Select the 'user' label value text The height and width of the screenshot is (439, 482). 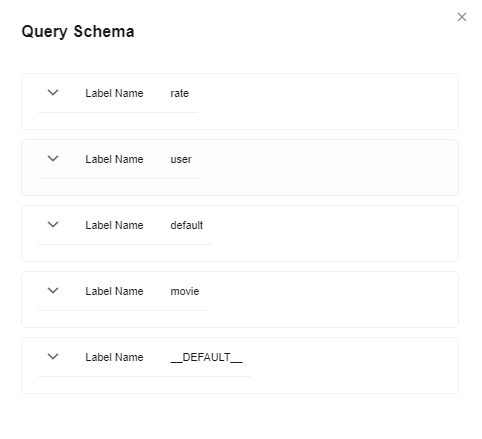click(x=181, y=159)
